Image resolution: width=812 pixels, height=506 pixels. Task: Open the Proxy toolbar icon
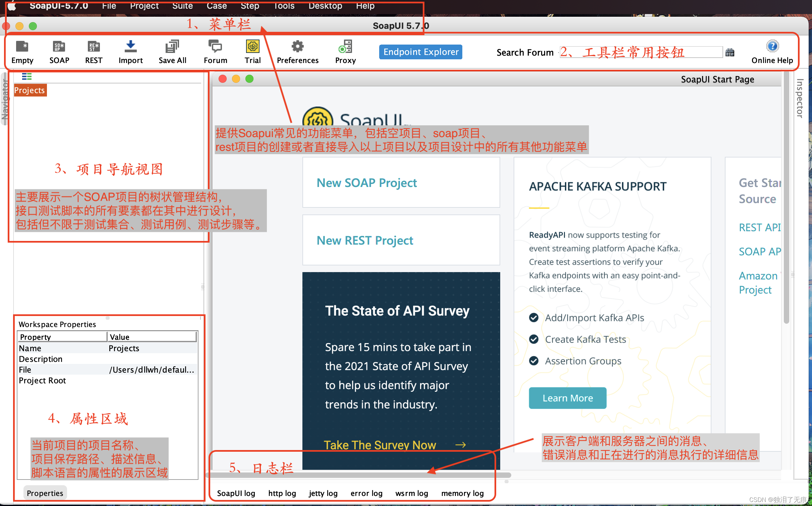coord(345,47)
